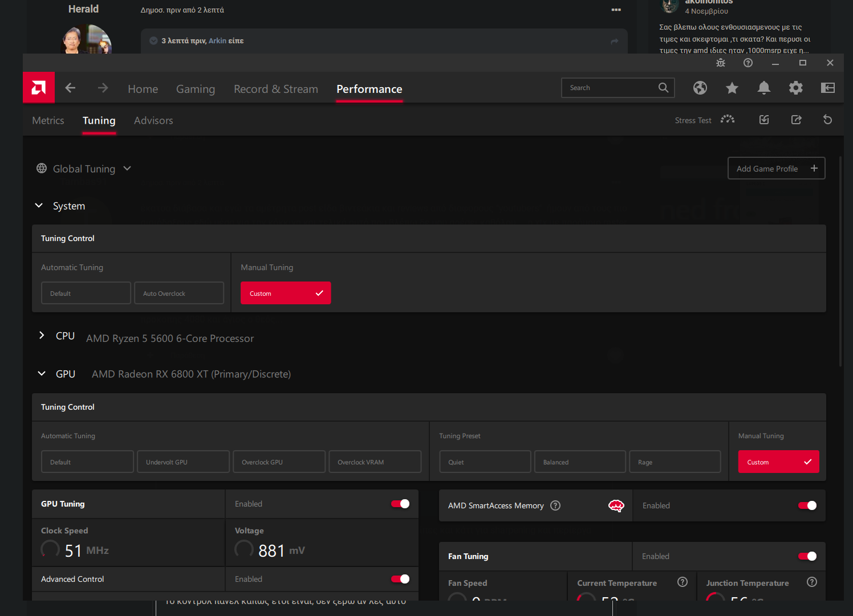Open the Gaming tab
Viewport: 853px width, 616px height.
[196, 89]
